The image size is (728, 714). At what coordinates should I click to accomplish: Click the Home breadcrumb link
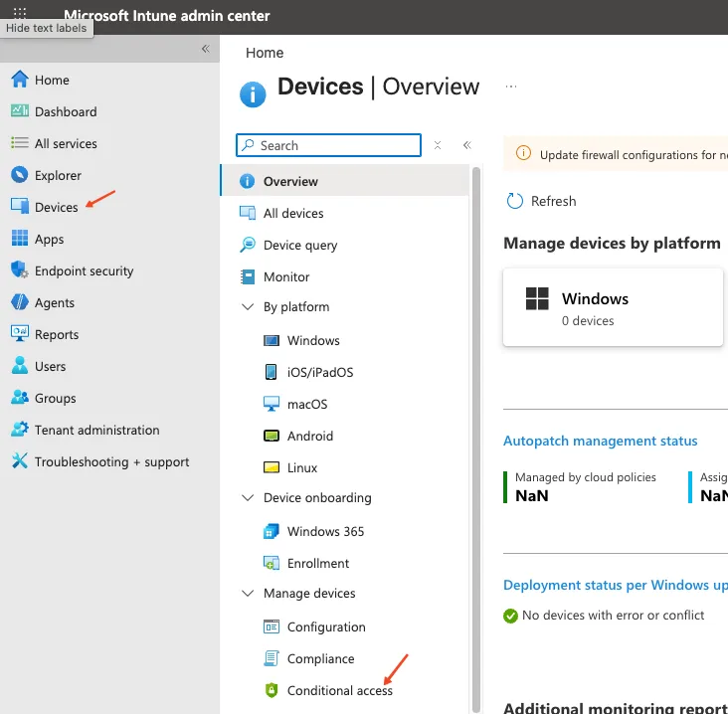click(x=265, y=53)
